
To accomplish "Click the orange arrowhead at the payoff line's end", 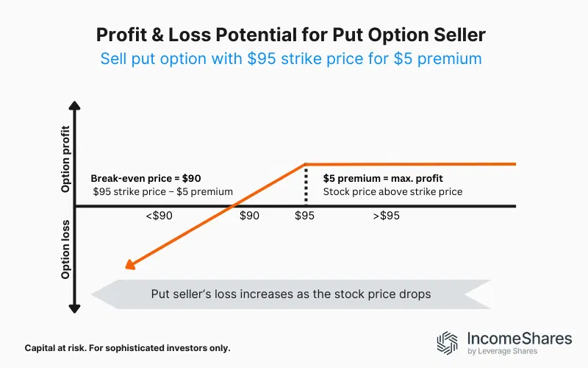I will pyautogui.click(x=129, y=266).
